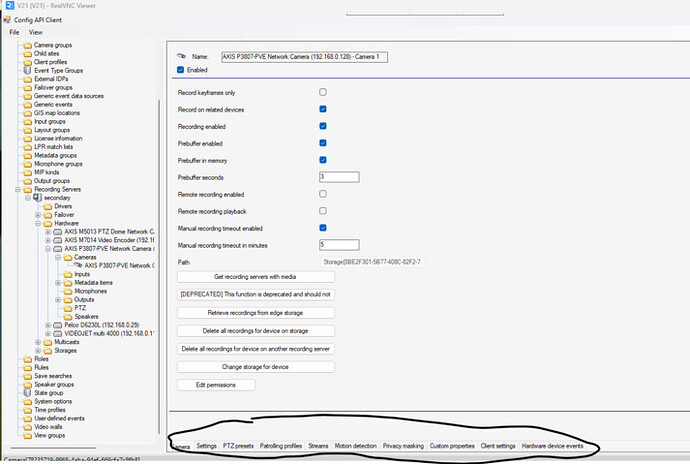Click the camera icon beside Name field
Image resolution: width=690 pixels, height=464 pixels.
pos(181,57)
